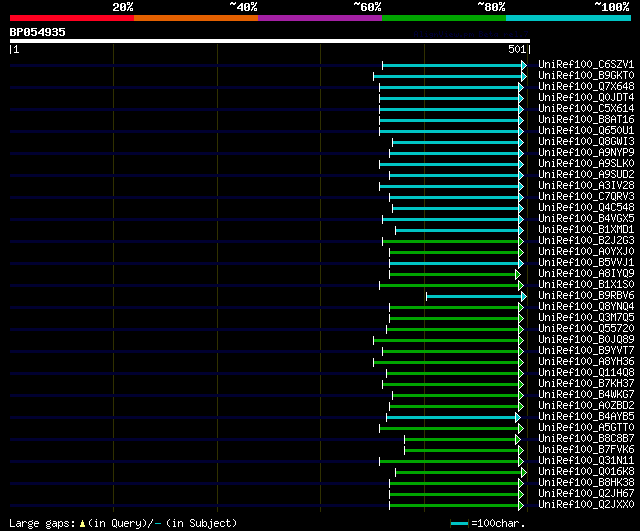Select the UniRef100_B7KH37 label
Screen dimensions: 640x531
586,384
